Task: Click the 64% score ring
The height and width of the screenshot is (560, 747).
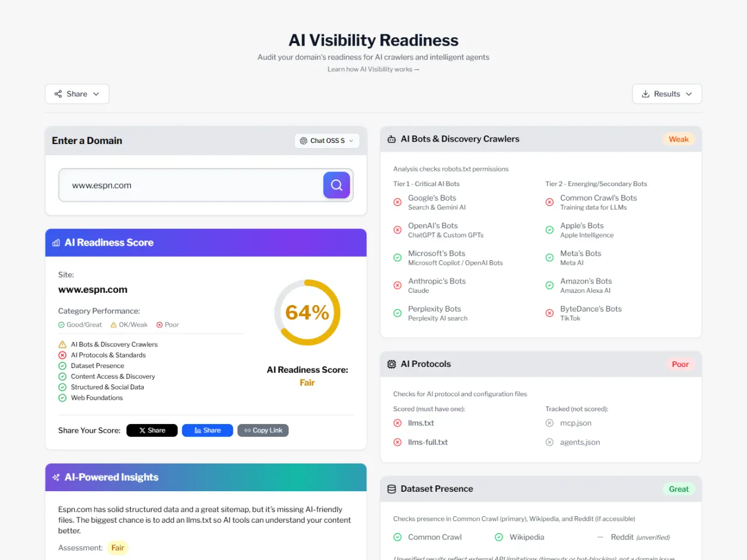Action: [x=308, y=313]
